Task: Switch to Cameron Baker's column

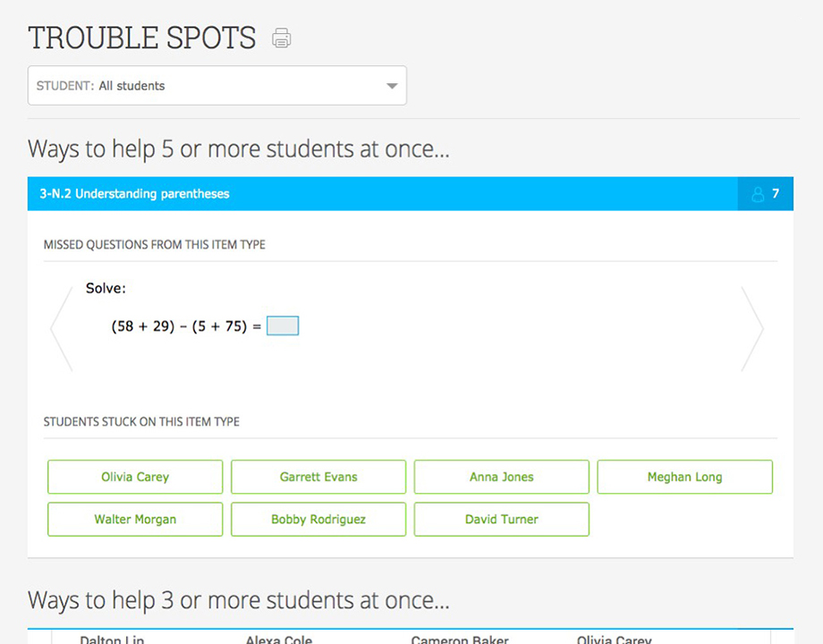Action: [459, 638]
